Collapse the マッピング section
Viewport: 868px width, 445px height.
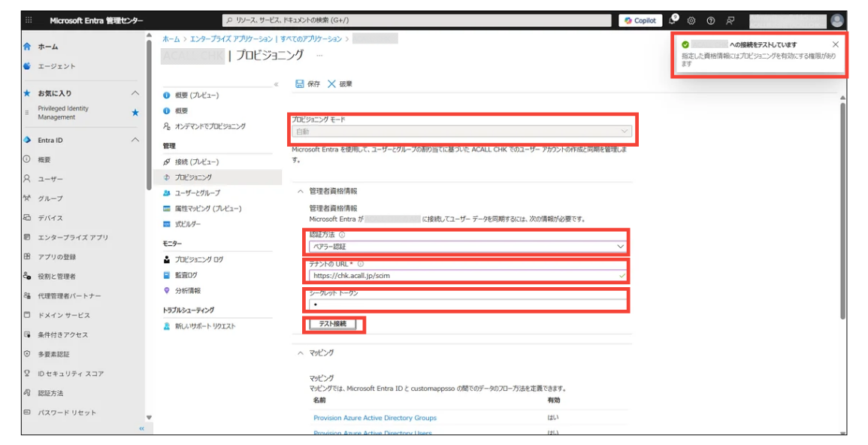coord(301,353)
